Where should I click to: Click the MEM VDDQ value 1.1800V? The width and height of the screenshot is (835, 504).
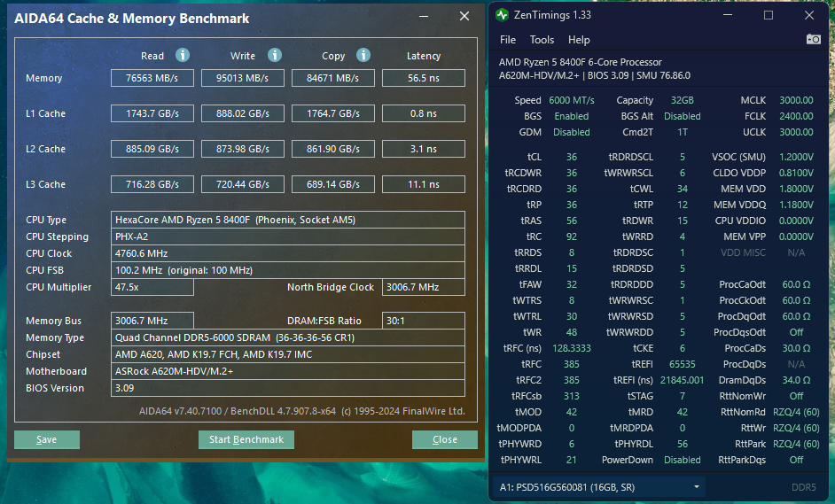[x=796, y=205]
